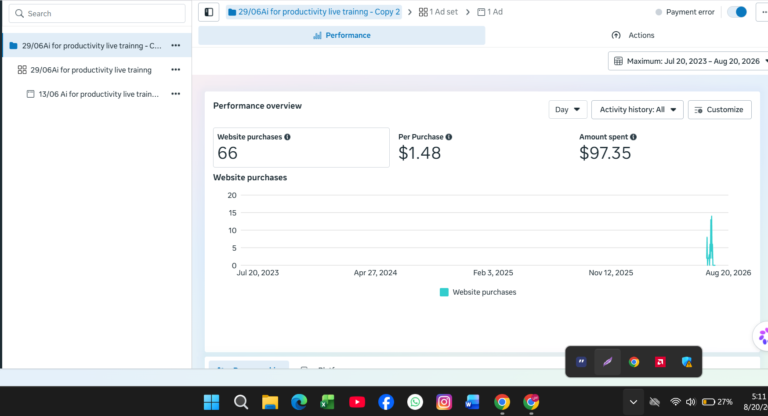Click the ad icon beside 13/06 Ai
Image resolution: width=768 pixels, height=416 pixels.
30,94
